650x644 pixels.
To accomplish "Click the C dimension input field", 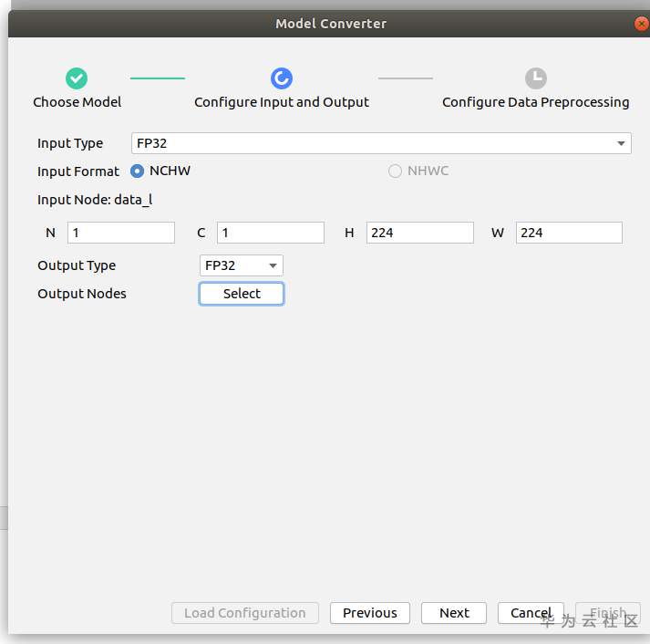I will [270, 233].
